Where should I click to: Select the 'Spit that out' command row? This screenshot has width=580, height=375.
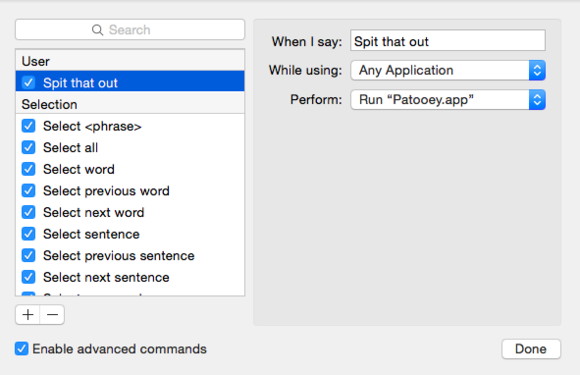click(130, 81)
